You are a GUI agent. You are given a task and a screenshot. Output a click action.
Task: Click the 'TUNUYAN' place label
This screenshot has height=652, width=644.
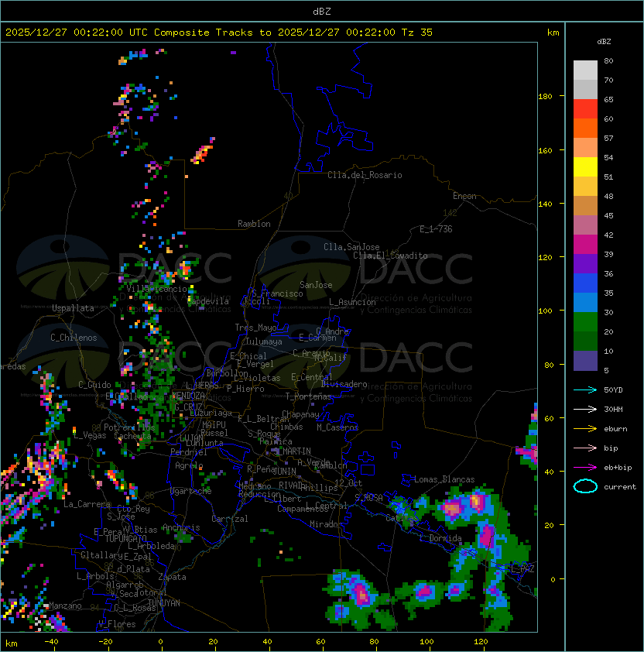(164, 603)
